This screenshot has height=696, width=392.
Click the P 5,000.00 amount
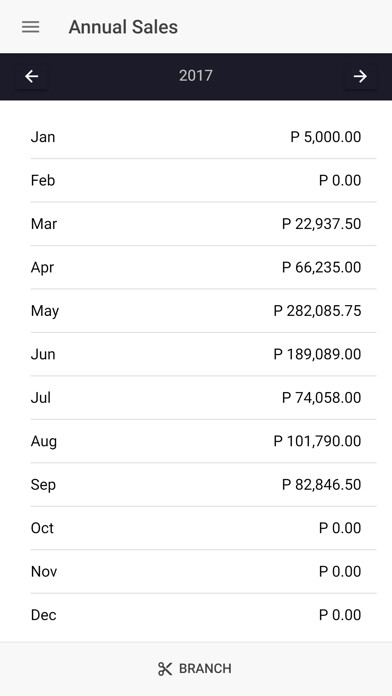click(x=326, y=137)
